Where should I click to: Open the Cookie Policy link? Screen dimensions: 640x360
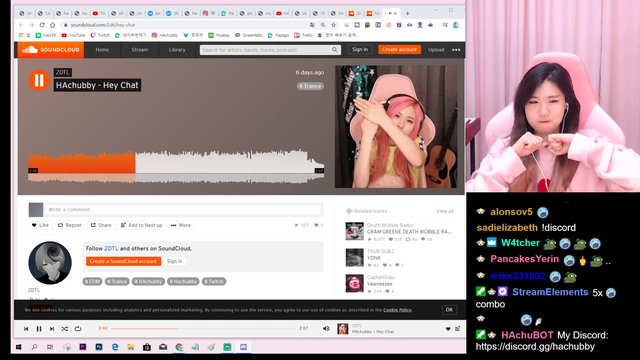pos(397,310)
